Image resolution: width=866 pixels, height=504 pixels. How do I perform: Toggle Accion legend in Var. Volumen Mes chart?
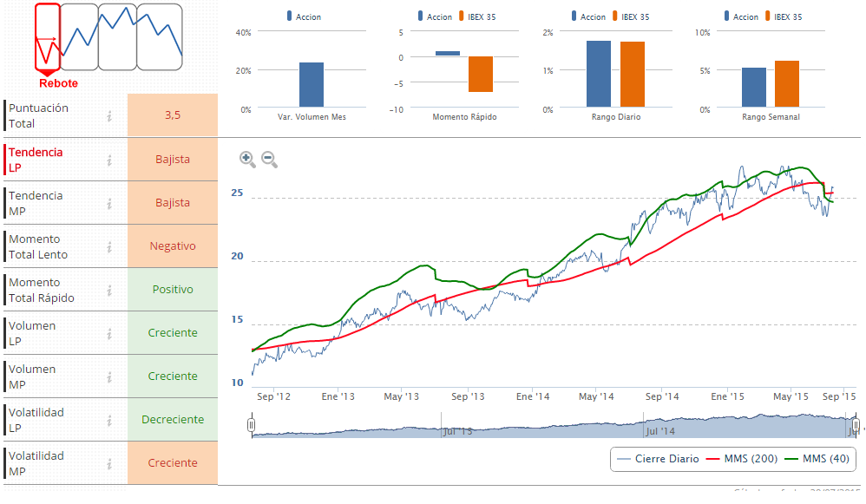[x=304, y=16]
